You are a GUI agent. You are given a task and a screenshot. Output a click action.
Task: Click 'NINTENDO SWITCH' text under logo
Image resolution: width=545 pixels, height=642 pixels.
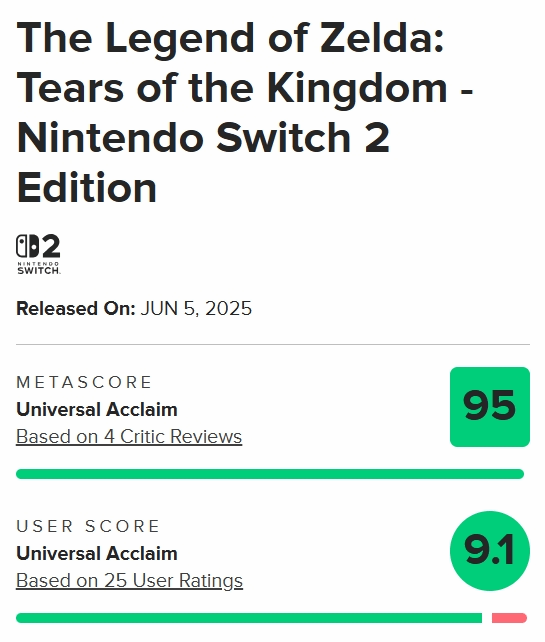click(38, 268)
